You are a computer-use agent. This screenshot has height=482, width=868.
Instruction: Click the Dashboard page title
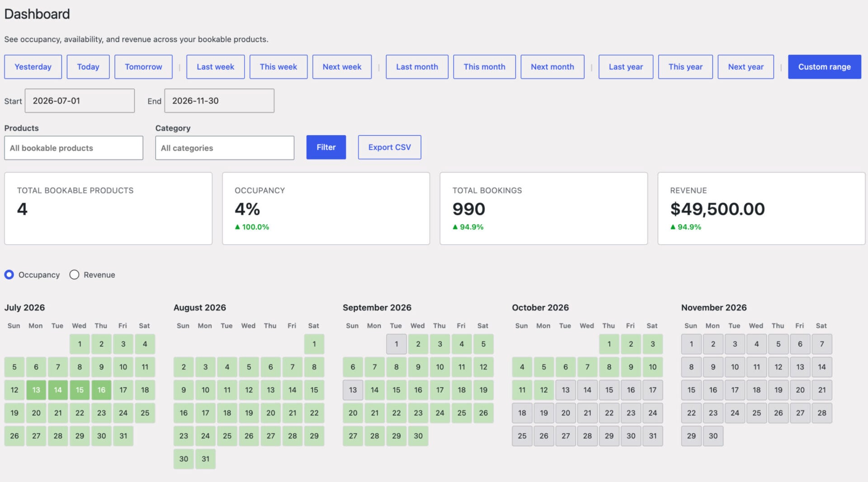(x=37, y=14)
